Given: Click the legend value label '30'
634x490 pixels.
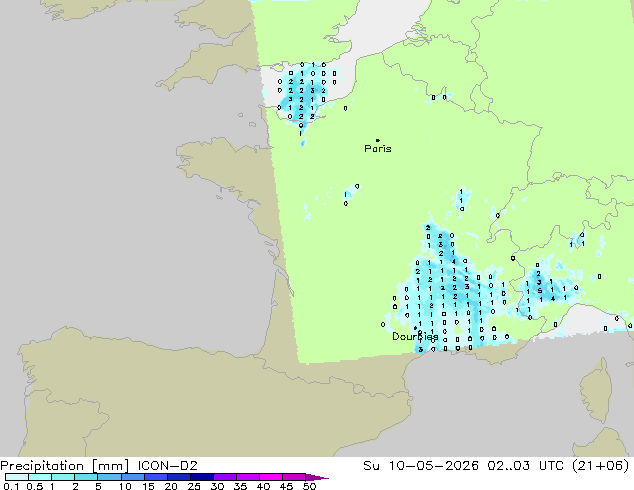Looking at the screenshot, I should click(217, 486).
